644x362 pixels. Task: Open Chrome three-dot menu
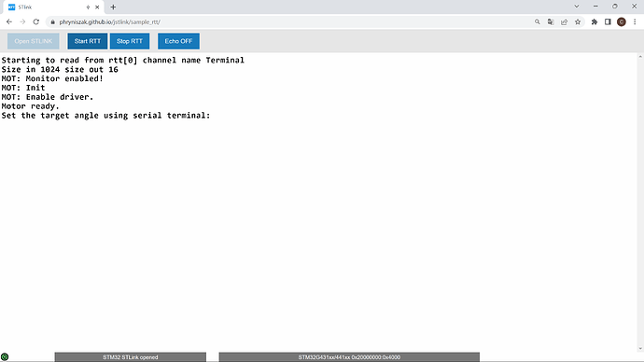tap(635, 21)
